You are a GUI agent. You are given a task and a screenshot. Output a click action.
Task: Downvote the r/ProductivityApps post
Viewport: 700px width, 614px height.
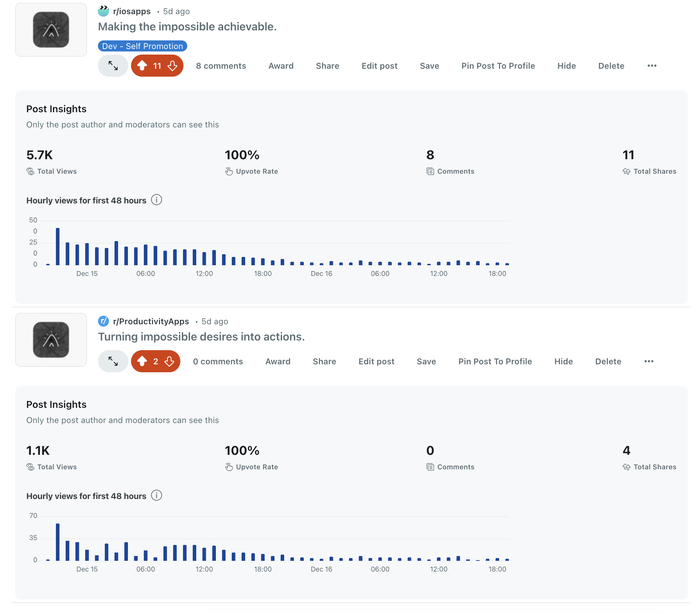[170, 362]
